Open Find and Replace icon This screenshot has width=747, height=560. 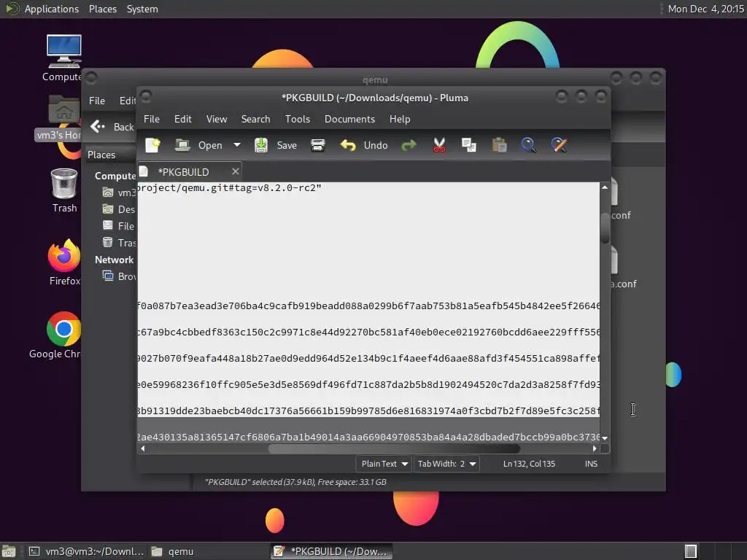(559, 145)
